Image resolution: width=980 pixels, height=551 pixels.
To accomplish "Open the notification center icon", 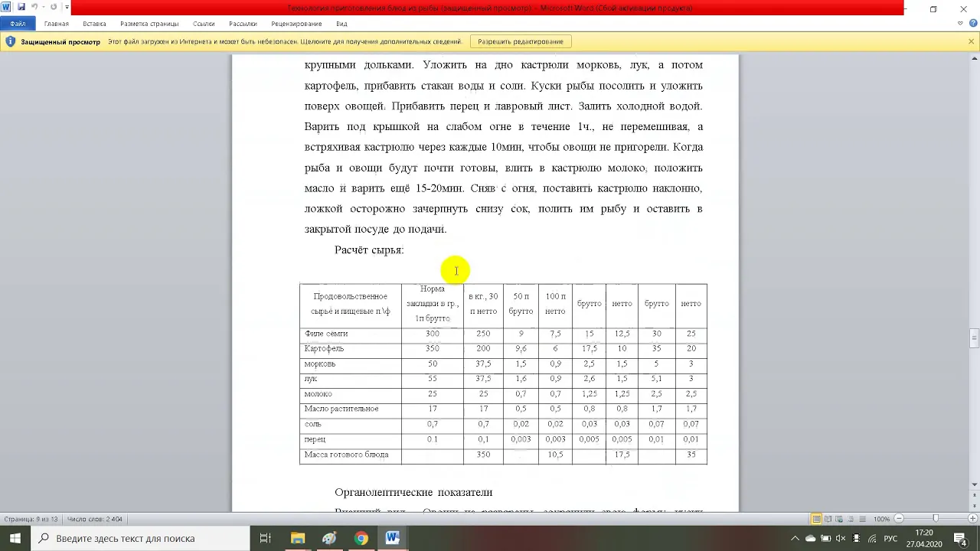I will tap(962, 539).
